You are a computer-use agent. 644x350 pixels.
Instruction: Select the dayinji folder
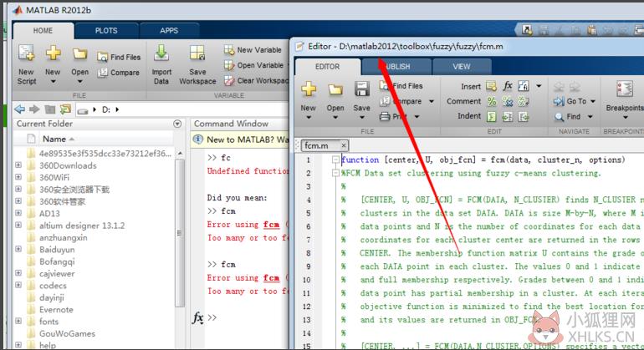tap(52, 297)
